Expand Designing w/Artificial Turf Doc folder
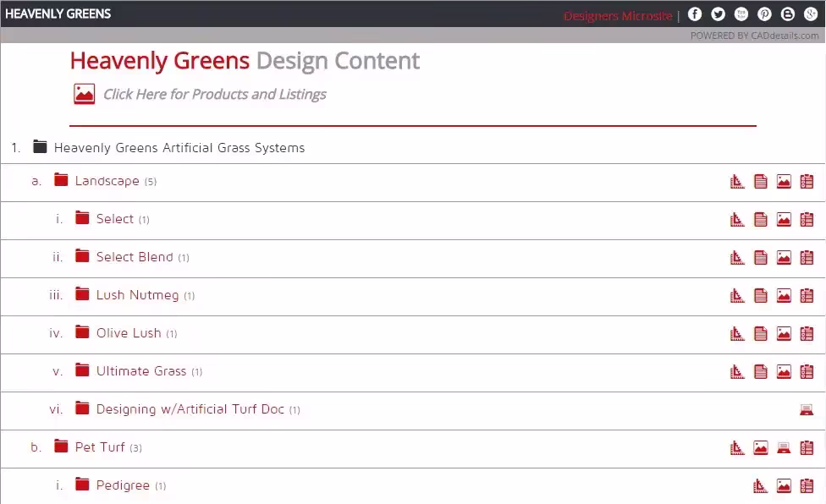Image resolution: width=826 pixels, height=504 pixels. (x=82, y=408)
